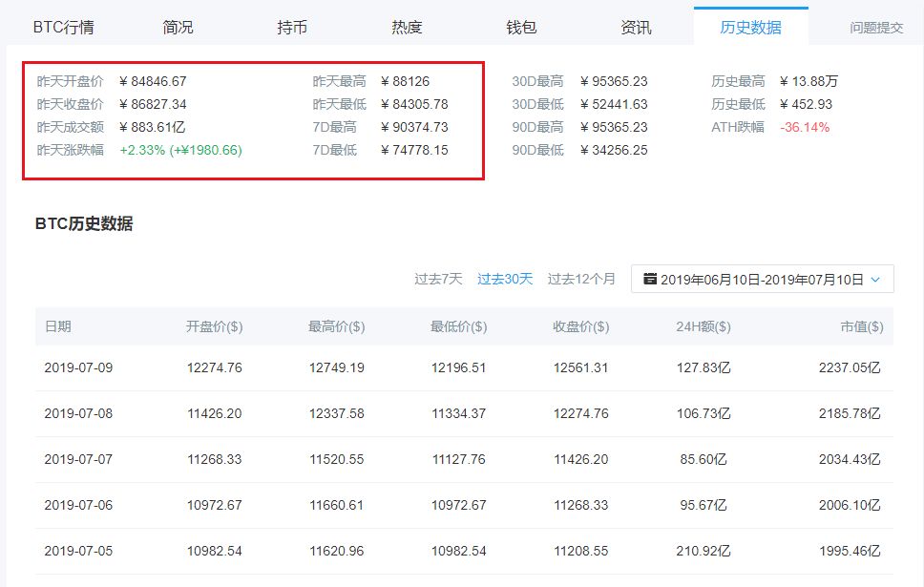The width and height of the screenshot is (924, 587).
Task: Click the BTC历史数据 section heading
Action: click(x=84, y=224)
